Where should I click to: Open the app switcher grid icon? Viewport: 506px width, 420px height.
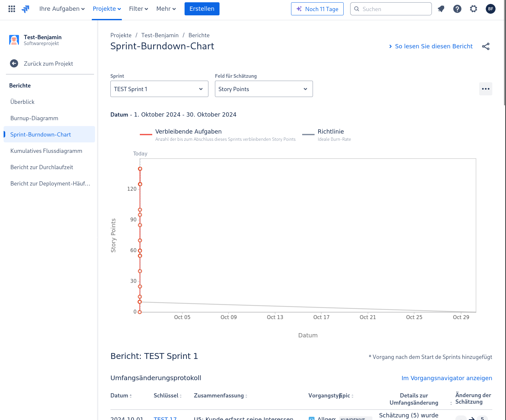pos(12,9)
